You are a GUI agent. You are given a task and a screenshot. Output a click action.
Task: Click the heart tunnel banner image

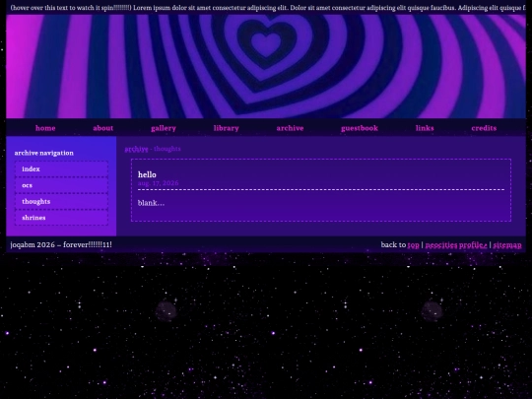pyautogui.click(x=266, y=67)
